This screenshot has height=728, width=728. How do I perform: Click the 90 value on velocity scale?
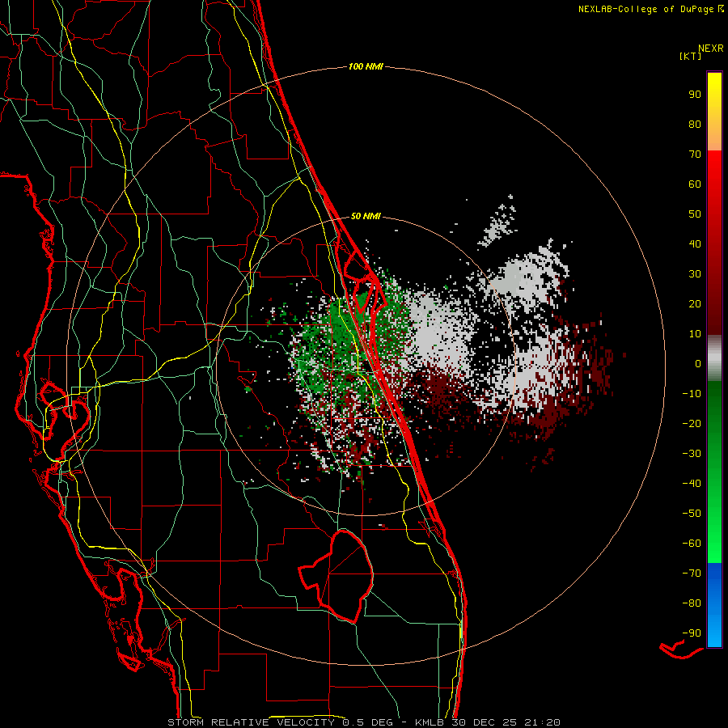coord(695,95)
